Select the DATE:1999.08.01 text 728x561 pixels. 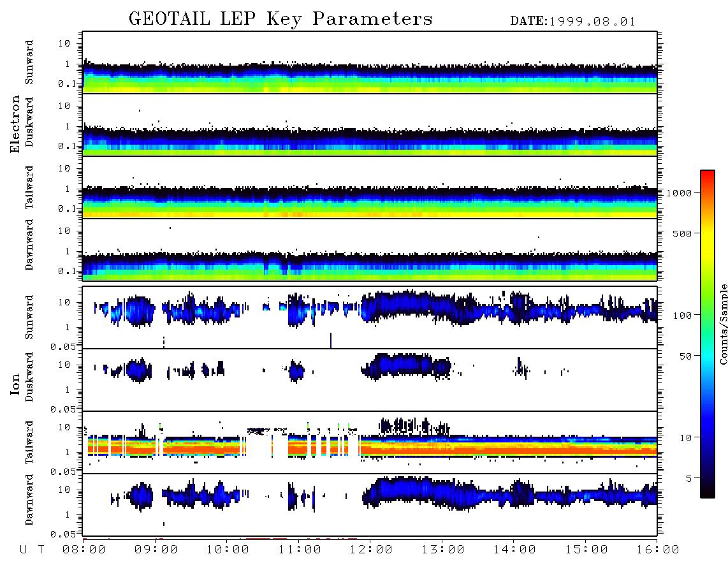click(572, 22)
